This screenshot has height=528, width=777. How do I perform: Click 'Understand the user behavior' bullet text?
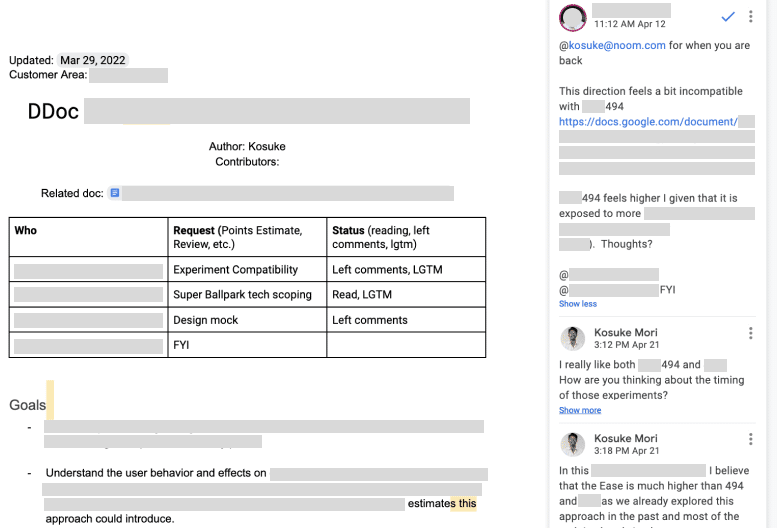156,473
